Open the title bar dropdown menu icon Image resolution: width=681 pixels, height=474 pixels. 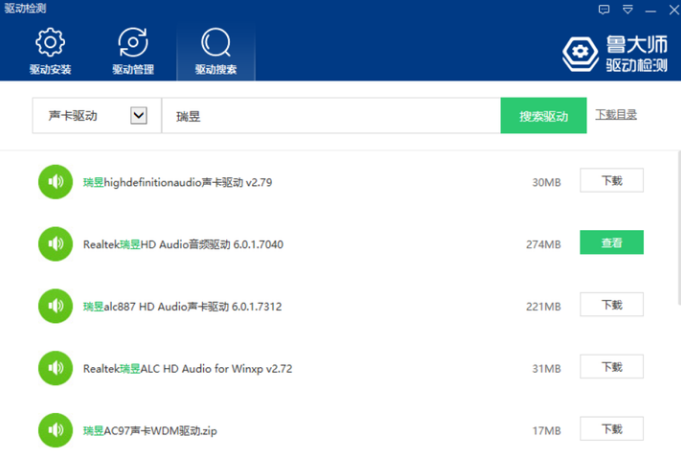point(628,10)
